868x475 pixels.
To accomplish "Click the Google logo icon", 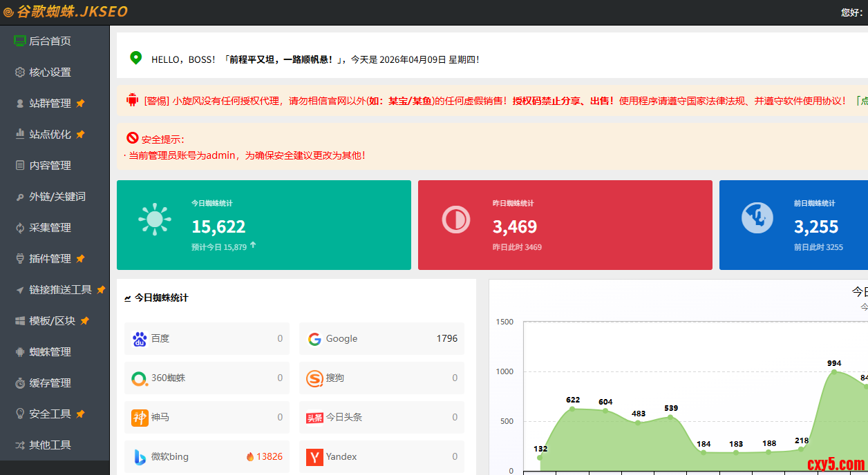I will tap(314, 339).
